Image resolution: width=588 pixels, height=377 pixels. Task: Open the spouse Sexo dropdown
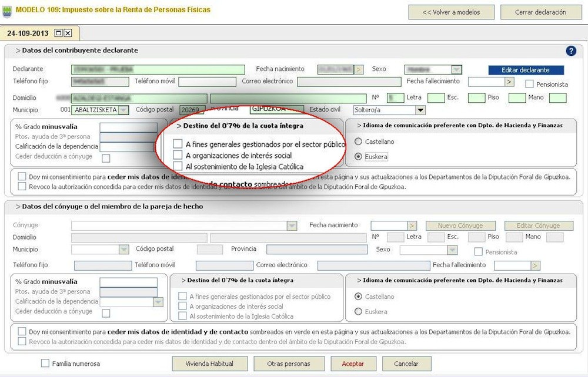(x=452, y=250)
